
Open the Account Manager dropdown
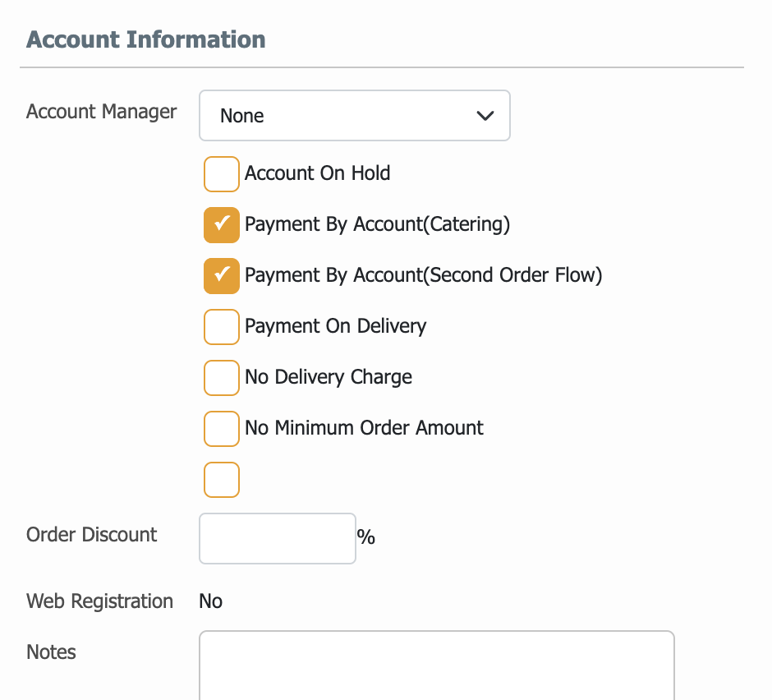coord(355,115)
